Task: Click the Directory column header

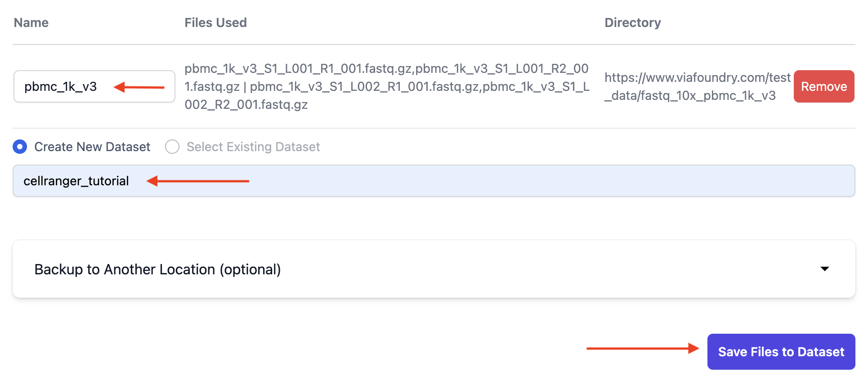Action: 633,22
